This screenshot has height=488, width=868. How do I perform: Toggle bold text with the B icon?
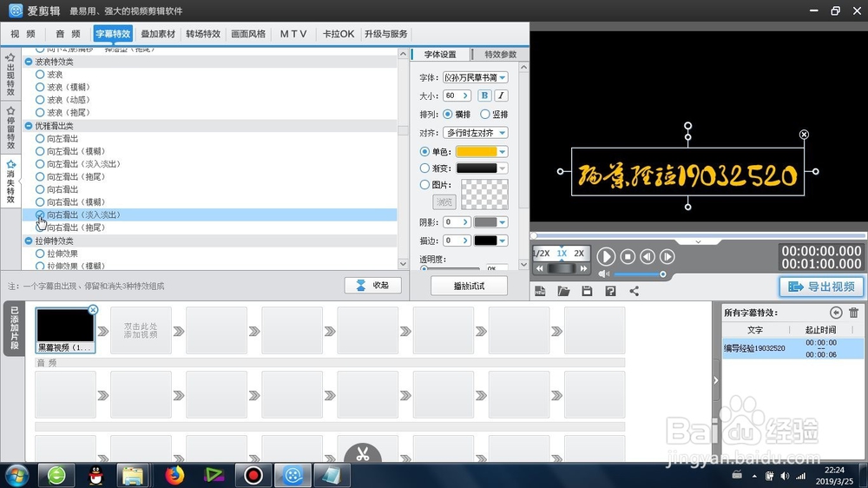pos(484,96)
